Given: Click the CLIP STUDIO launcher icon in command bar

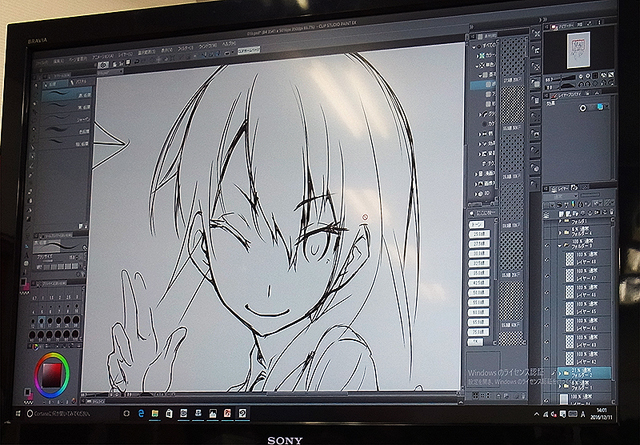Looking at the screenshot, I should tap(103, 65).
